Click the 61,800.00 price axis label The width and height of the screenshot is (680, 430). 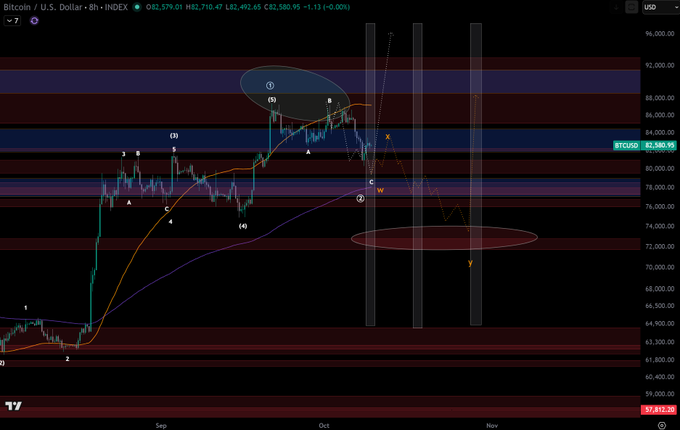point(660,360)
